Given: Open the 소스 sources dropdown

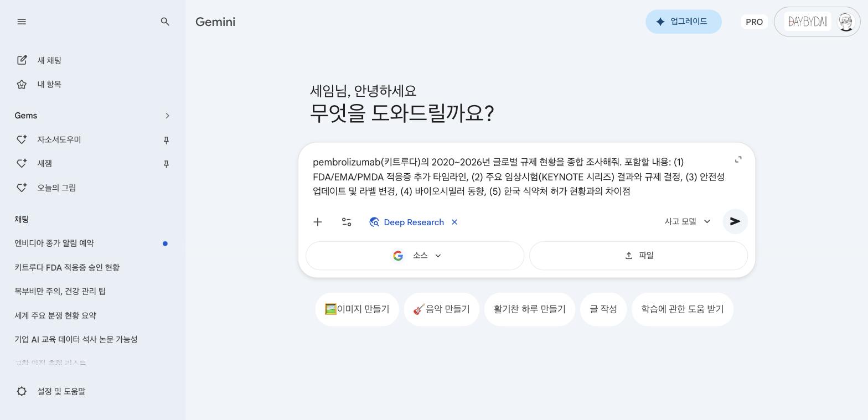Looking at the screenshot, I should point(415,256).
